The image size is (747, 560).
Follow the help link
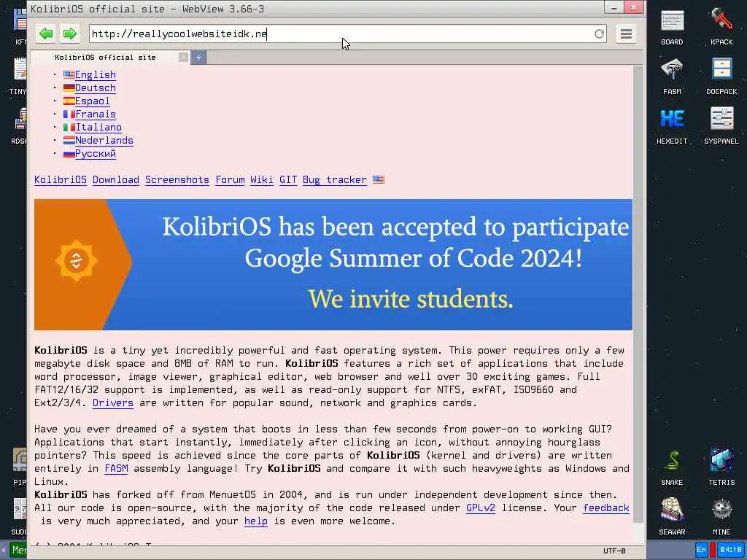coord(256,521)
